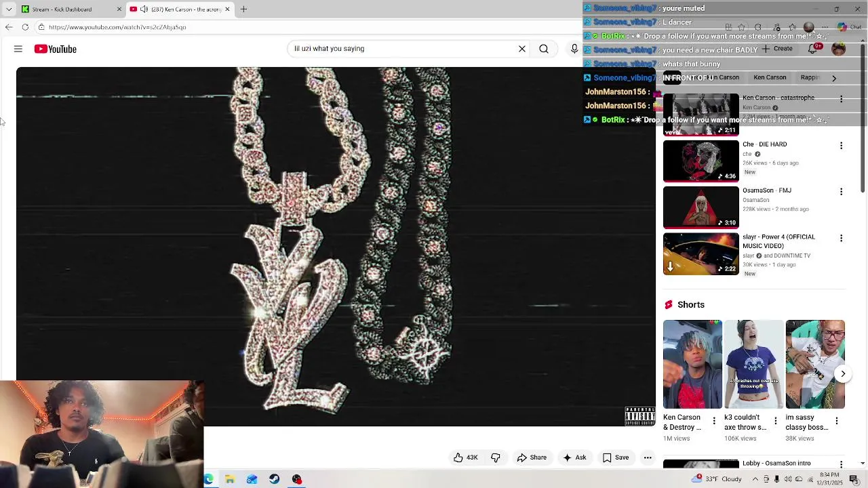Open the YouTube guide hamburger menu
The height and width of the screenshot is (488, 868).
(18, 49)
